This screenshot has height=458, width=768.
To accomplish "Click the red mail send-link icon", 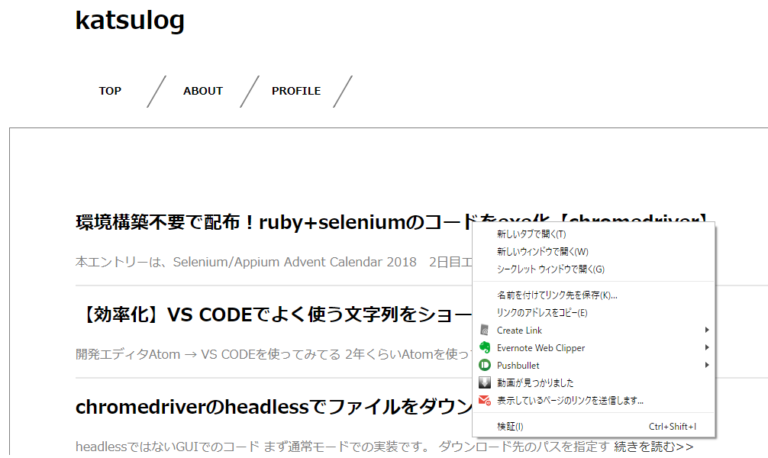I will click(x=484, y=400).
